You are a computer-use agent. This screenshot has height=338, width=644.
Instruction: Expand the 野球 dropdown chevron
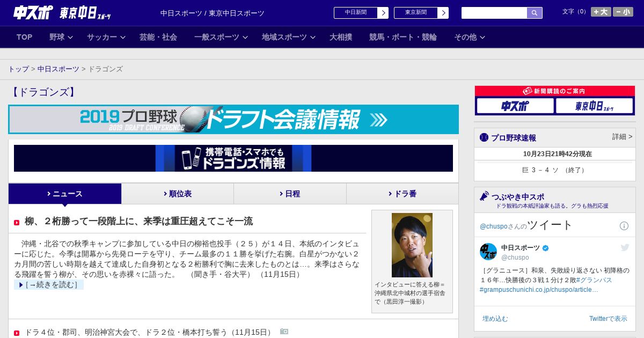pos(70,37)
